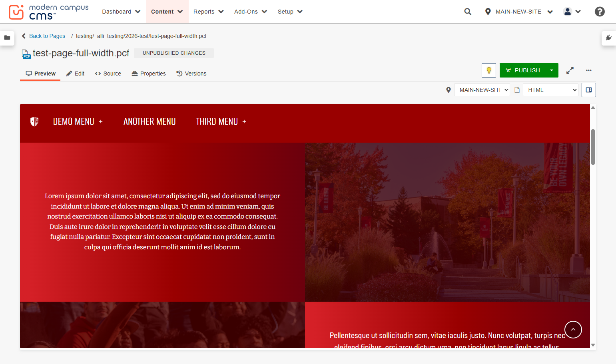Open the more actions ellipsis menu
Image resolution: width=616 pixels, height=364 pixels.
[x=589, y=70]
